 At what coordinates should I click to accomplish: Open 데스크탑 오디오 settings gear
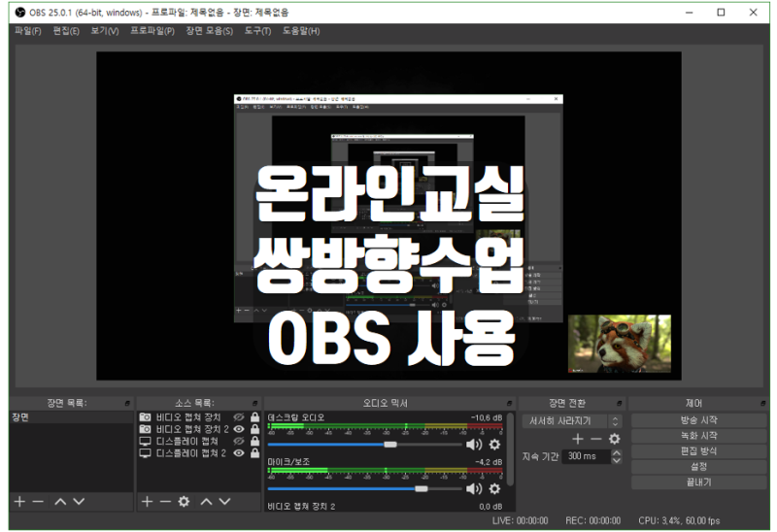coord(494,445)
